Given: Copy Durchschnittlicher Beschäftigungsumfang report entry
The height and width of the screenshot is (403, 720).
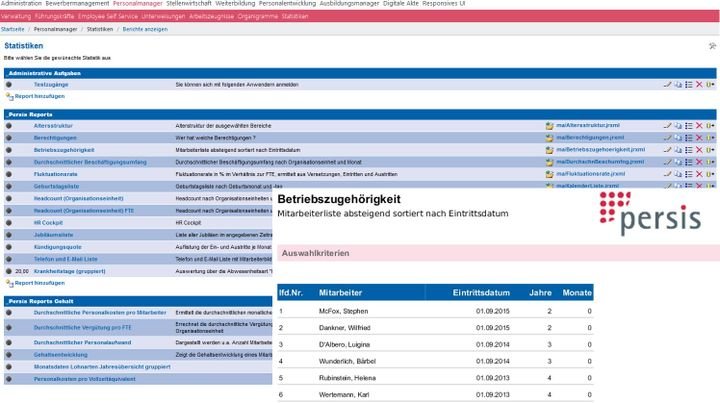Looking at the screenshot, I should click(x=678, y=162).
